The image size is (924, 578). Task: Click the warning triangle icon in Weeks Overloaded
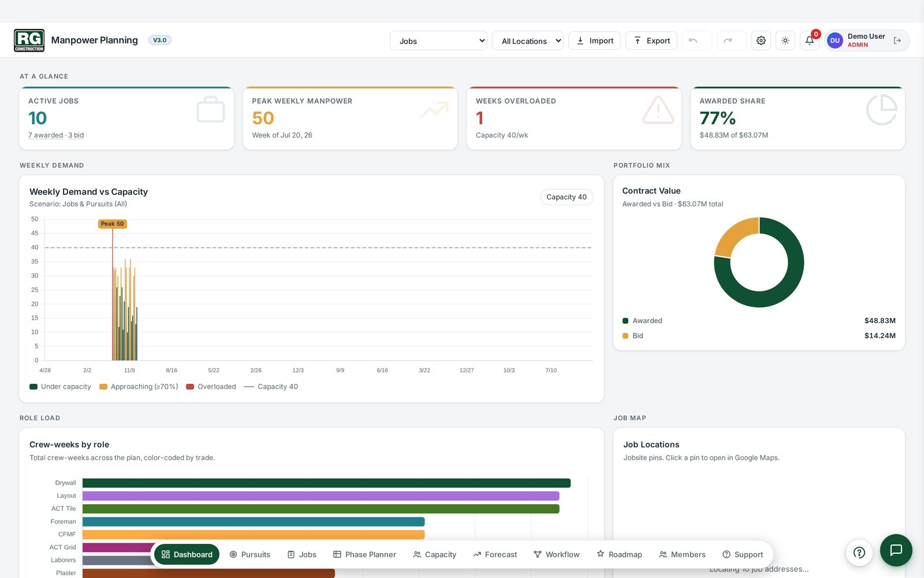pyautogui.click(x=658, y=110)
